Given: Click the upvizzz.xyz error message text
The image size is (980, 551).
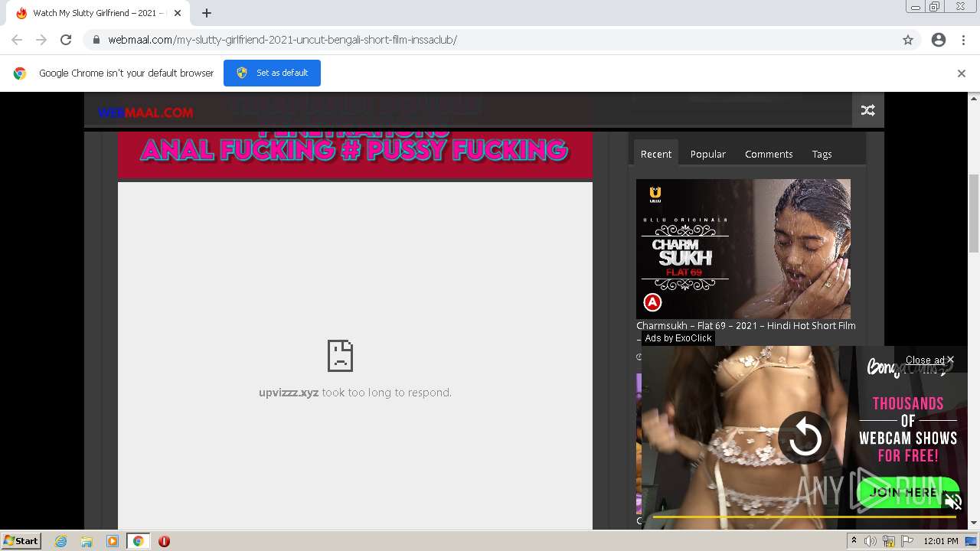Looking at the screenshot, I should (x=355, y=393).
